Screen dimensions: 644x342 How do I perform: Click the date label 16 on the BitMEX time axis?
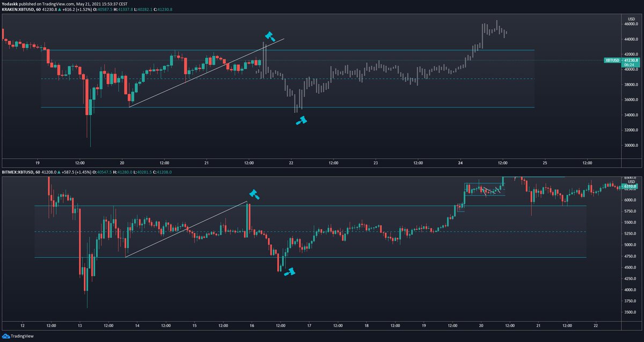pos(252,325)
